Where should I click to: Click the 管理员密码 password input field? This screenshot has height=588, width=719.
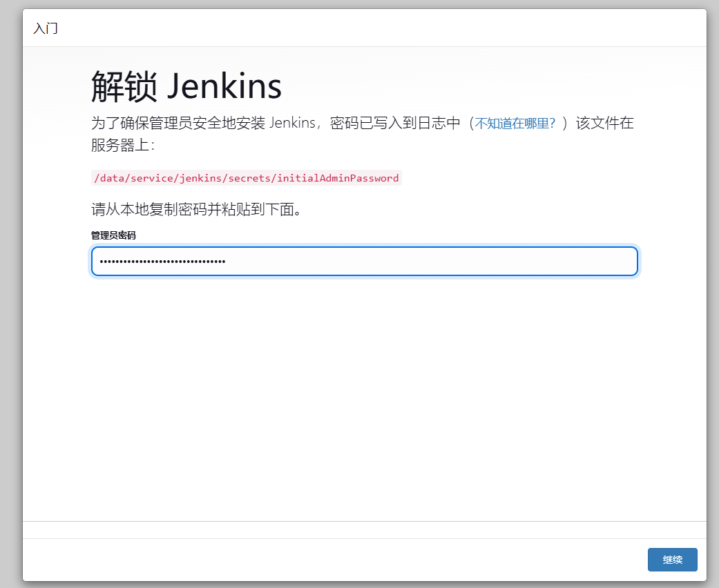click(x=364, y=262)
